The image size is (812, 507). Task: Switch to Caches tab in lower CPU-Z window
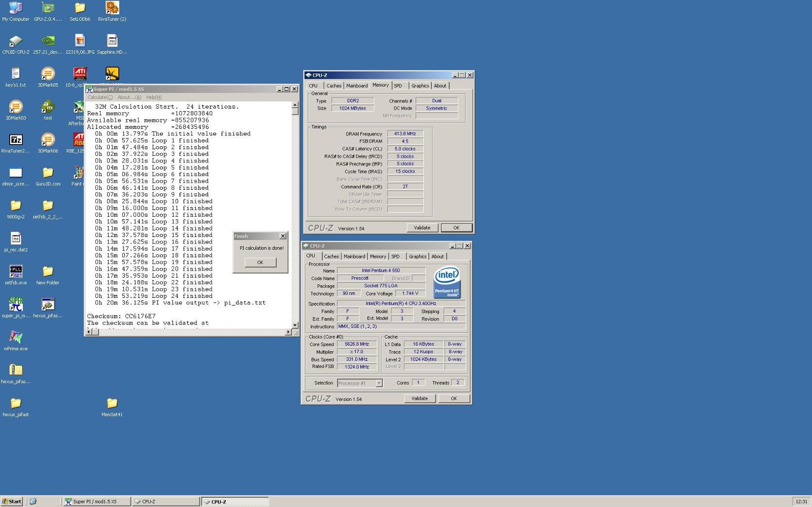tap(331, 256)
